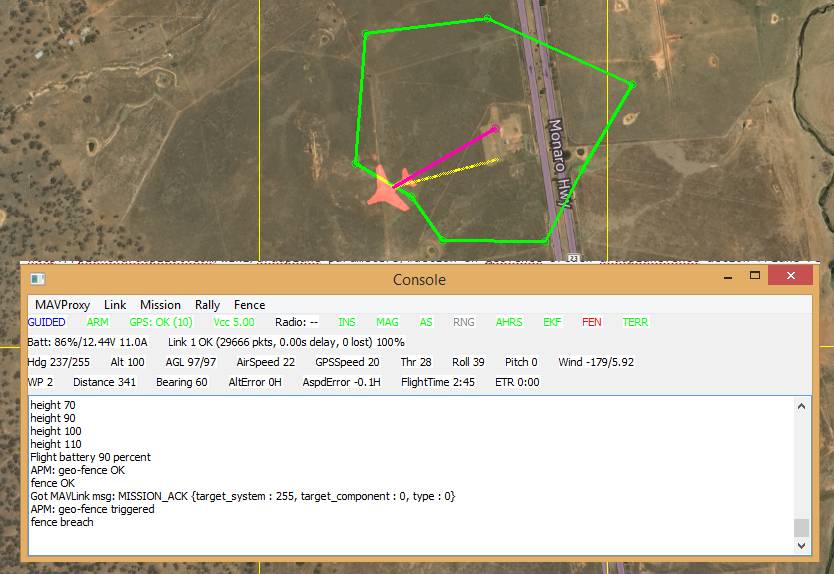Expand the Fence menu
This screenshot has width=834, height=574.
(x=249, y=305)
